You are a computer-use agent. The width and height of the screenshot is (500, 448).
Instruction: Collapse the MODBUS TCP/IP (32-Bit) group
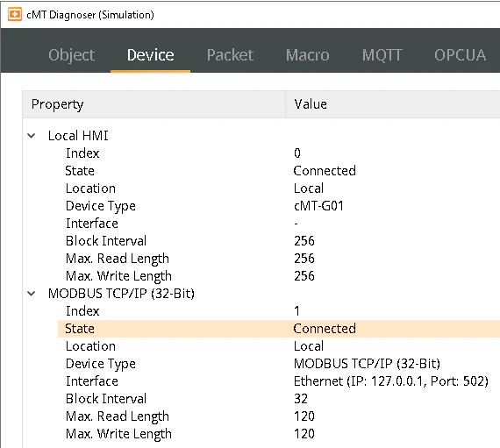tap(32, 294)
